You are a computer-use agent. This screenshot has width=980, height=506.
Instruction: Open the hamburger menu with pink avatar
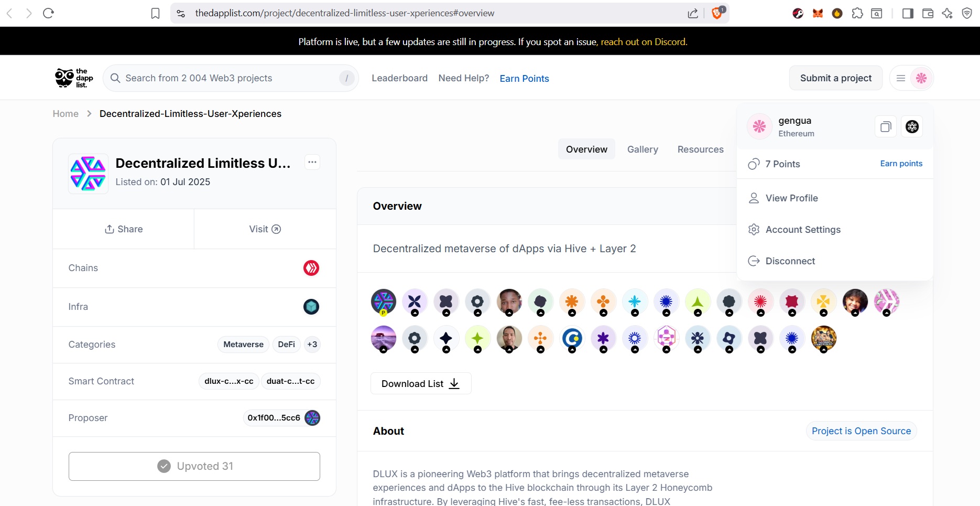tap(911, 78)
